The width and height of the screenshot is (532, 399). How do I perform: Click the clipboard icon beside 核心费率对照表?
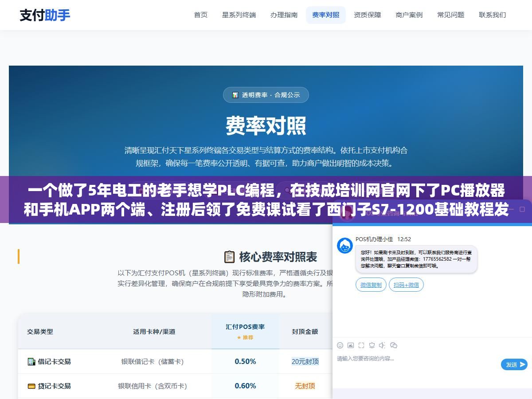(x=229, y=257)
